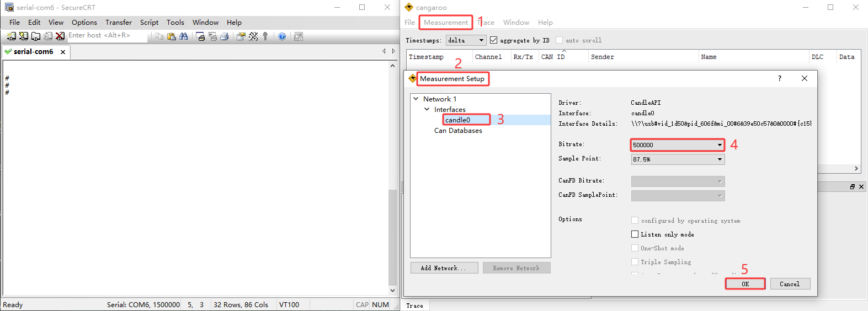Toggle auto scroll checkbox

560,40
